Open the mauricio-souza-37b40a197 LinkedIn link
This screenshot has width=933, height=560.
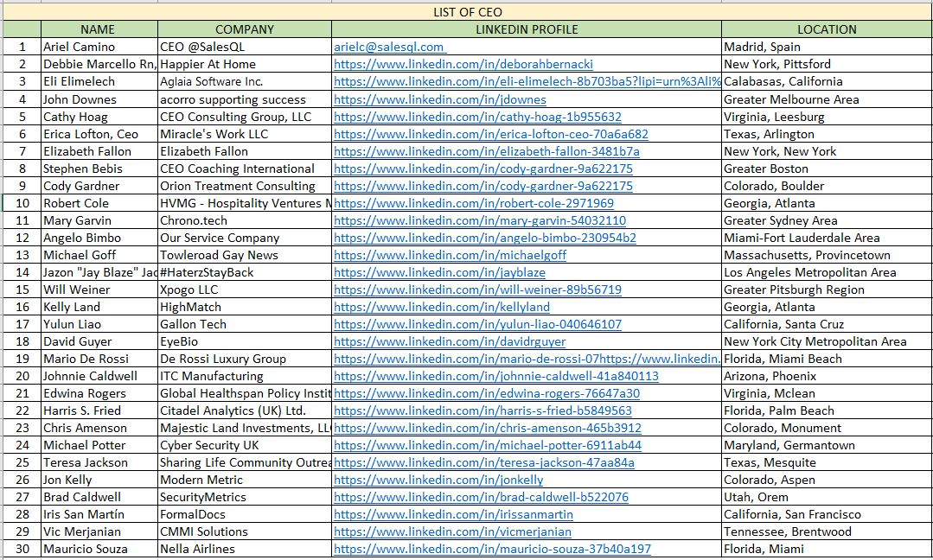pyautogui.click(x=492, y=548)
